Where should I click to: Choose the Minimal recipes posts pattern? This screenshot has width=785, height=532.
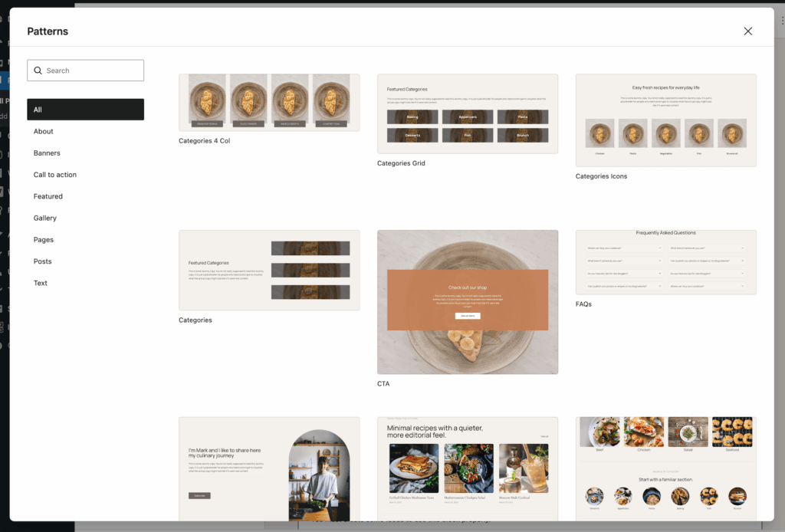[467, 468]
